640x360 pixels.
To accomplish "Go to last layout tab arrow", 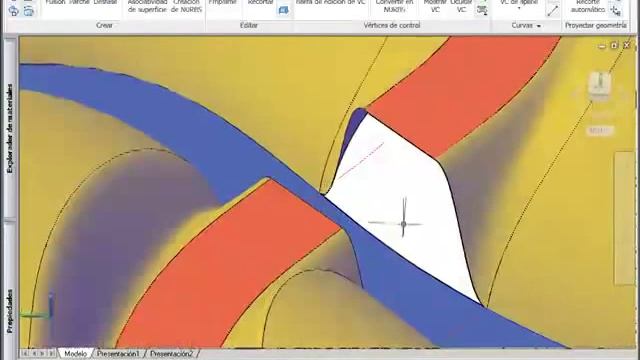I will pyautogui.click(x=51, y=353).
